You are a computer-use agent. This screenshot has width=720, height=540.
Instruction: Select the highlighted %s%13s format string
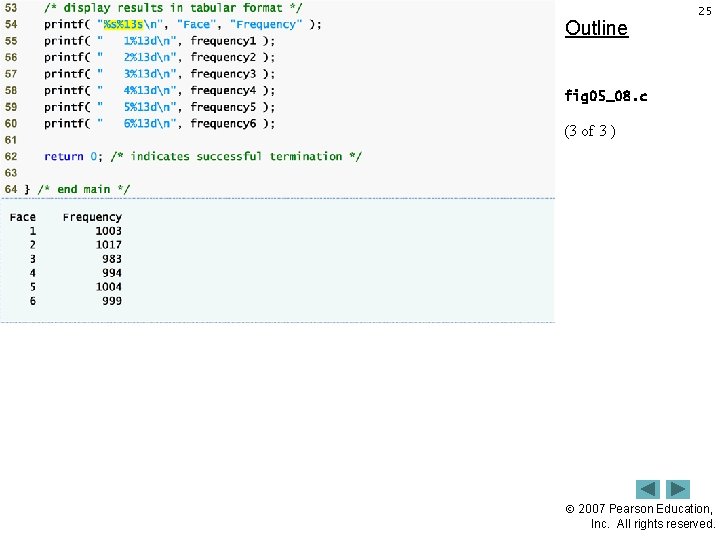click(123, 24)
